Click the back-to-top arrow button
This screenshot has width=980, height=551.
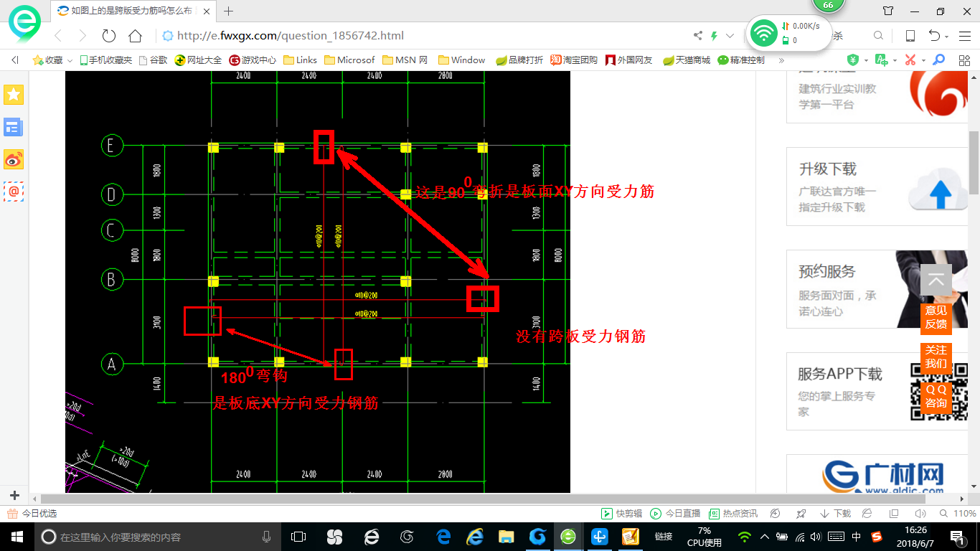coord(936,281)
